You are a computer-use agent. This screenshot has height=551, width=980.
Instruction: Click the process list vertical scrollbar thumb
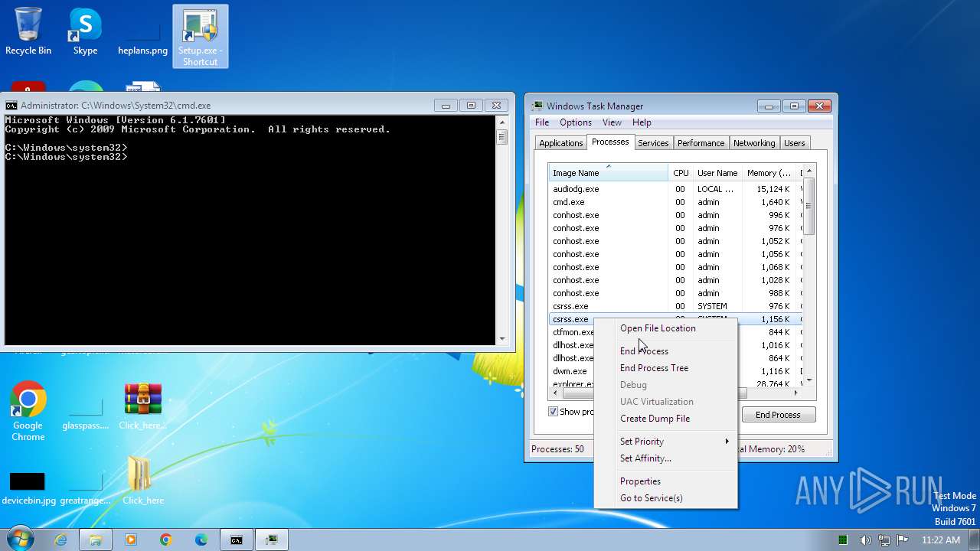(808, 205)
